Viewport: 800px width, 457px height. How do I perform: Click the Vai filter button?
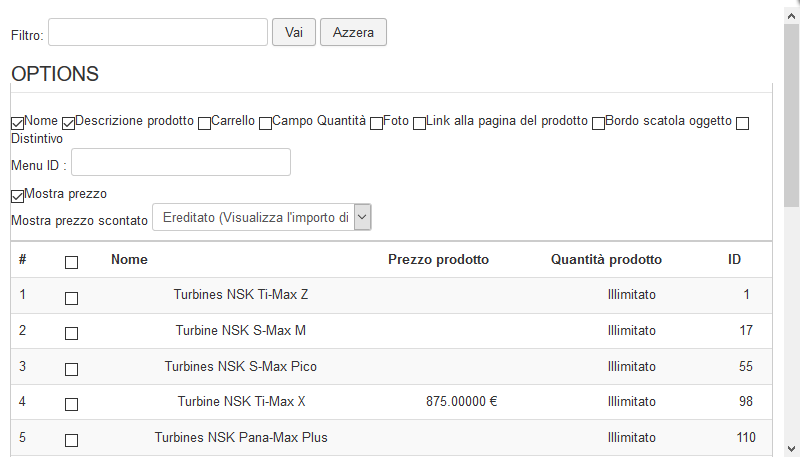pyautogui.click(x=293, y=32)
